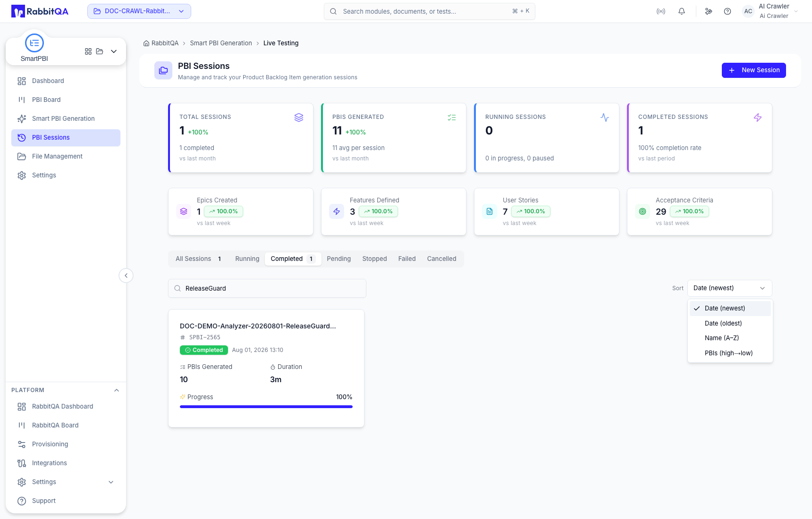The width and height of the screenshot is (812, 519).
Task: Open the notifications bell
Action: [x=682, y=11]
